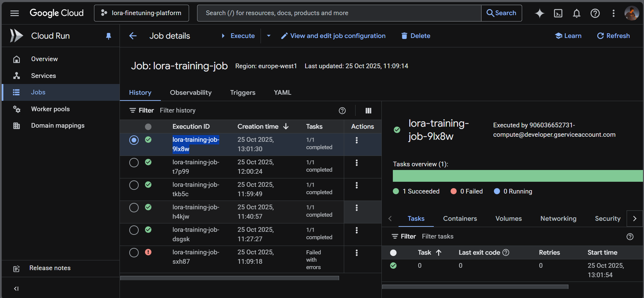644x298 pixels.
Task: Open notifications bell
Action: tap(577, 13)
